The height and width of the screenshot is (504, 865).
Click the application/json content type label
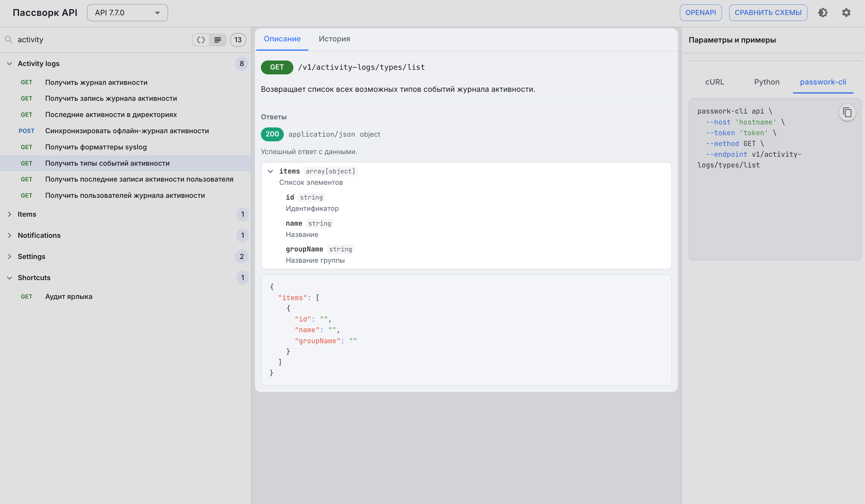[x=322, y=134]
